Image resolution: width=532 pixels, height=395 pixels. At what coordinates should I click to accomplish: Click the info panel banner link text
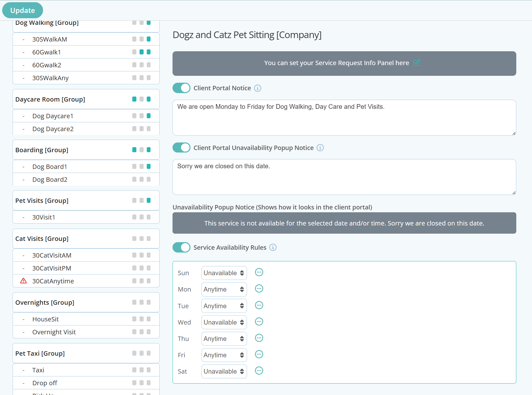[x=337, y=63]
